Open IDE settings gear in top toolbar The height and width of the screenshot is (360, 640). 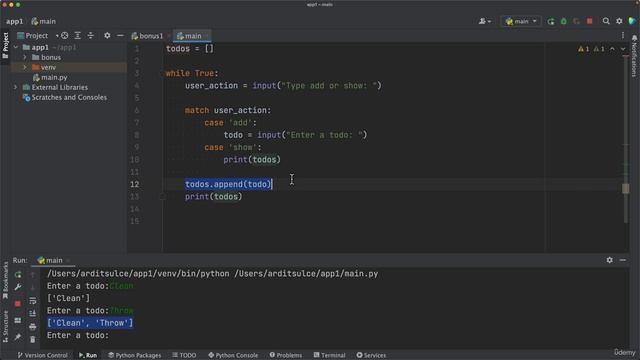619,21
